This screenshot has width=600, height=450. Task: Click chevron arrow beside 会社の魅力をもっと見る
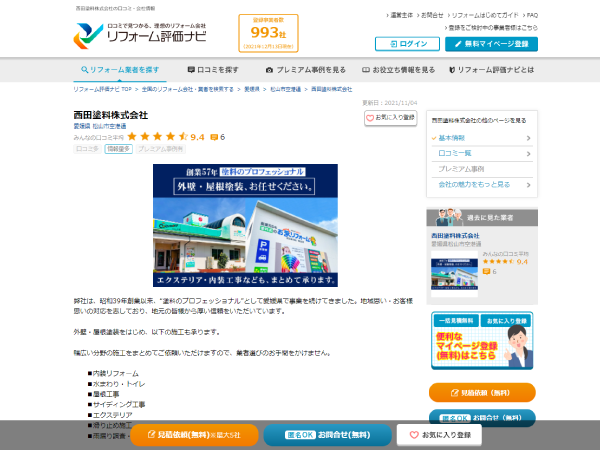(528, 185)
